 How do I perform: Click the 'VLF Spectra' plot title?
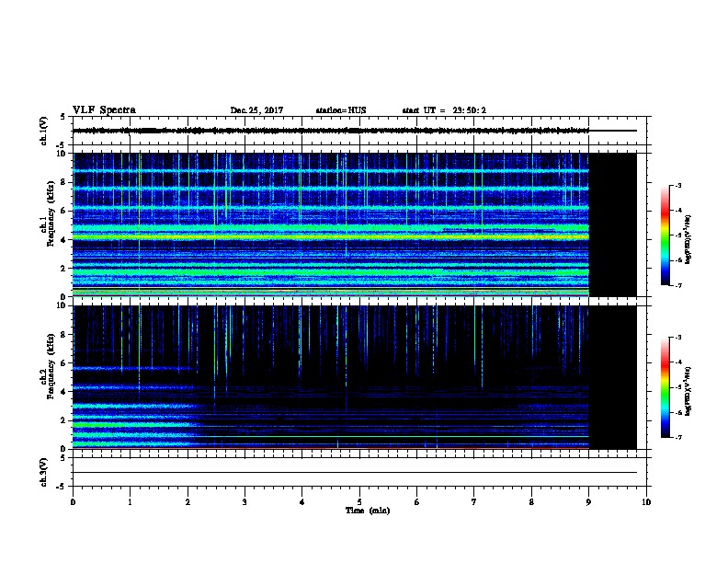click(x=104, y=110)
